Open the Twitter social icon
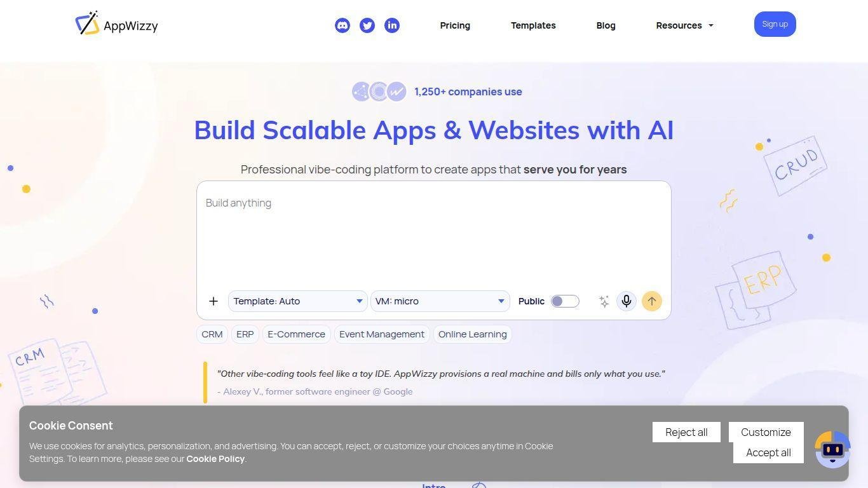This screenshot has height=488, width=868. click(367, 25)
